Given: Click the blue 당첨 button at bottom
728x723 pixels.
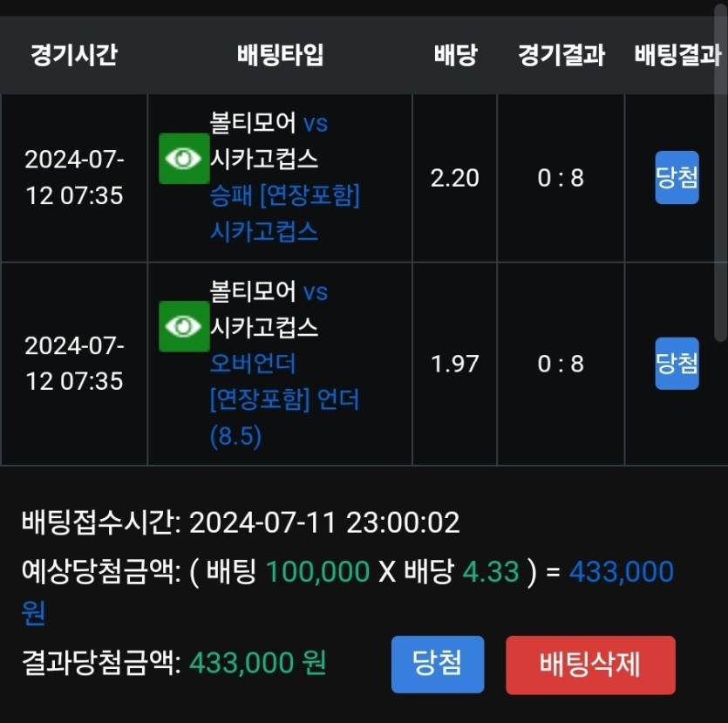Looking at the screenshot, I should click(x=438, y=664).
